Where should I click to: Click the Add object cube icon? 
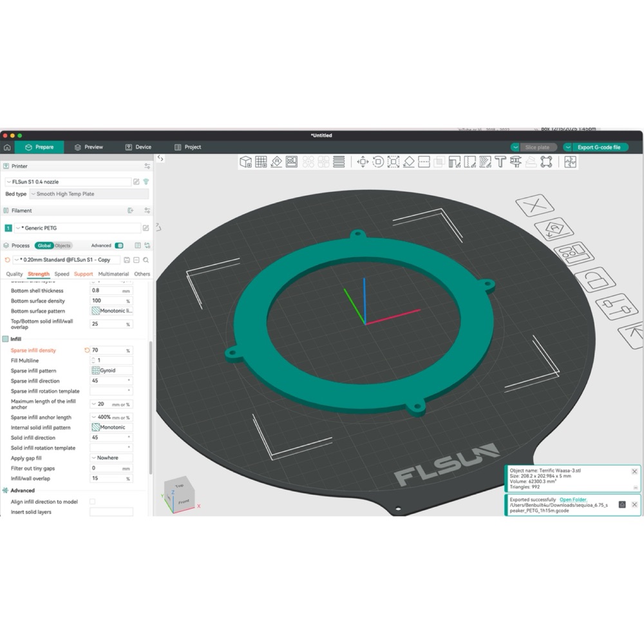[245, 162]
